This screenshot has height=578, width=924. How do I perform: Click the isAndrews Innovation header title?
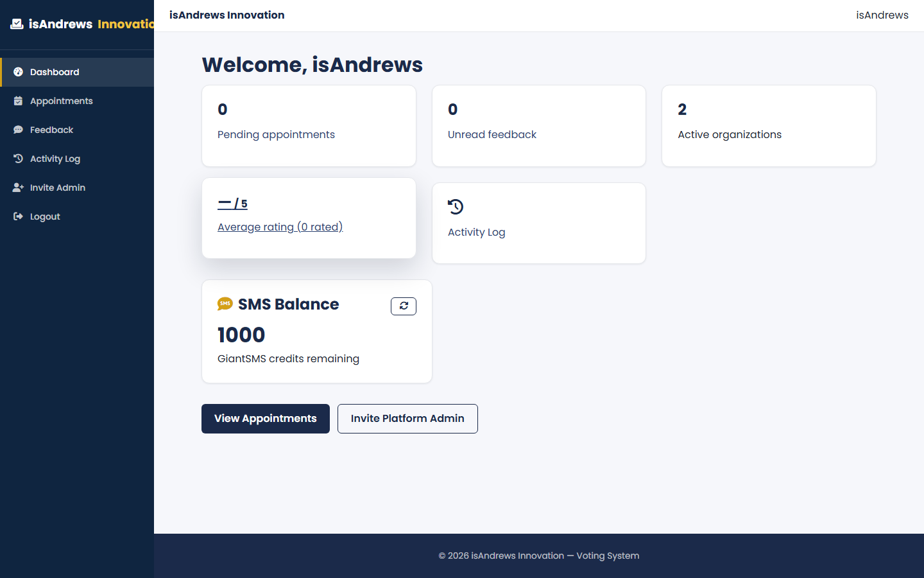click(x=227, y=15)
